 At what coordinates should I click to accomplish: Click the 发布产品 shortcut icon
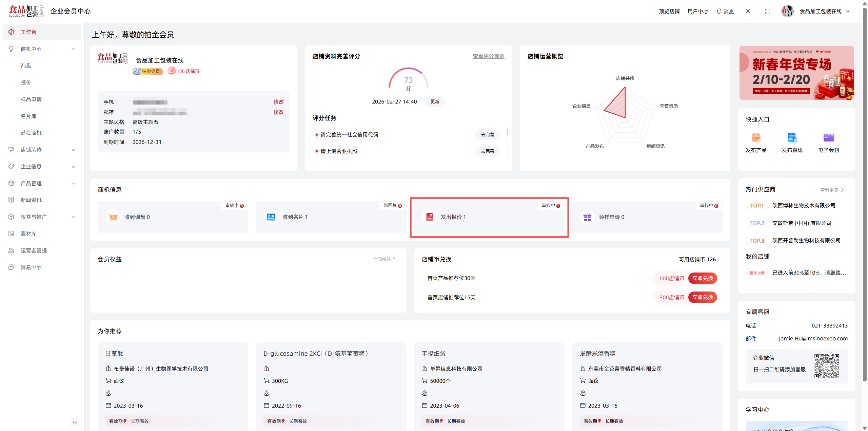coord(756,138)
